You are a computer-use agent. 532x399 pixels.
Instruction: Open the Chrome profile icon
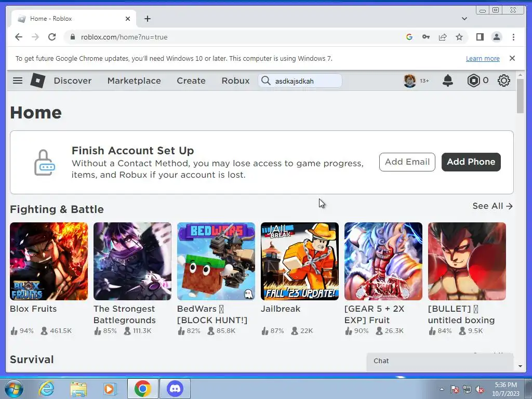pyautogui.click(x=497, y=37)
